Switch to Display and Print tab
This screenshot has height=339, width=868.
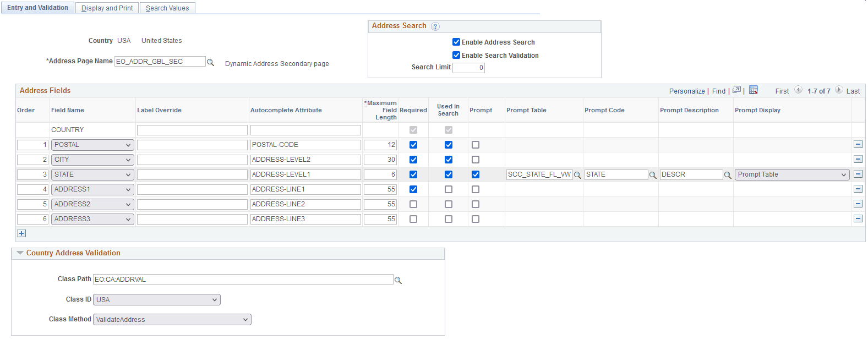coord(107,8)
